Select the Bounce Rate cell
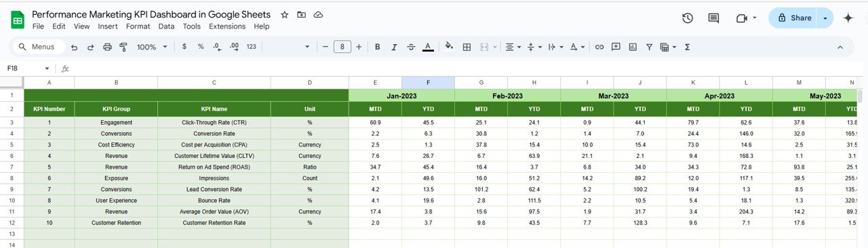 (x=214, y=201)
